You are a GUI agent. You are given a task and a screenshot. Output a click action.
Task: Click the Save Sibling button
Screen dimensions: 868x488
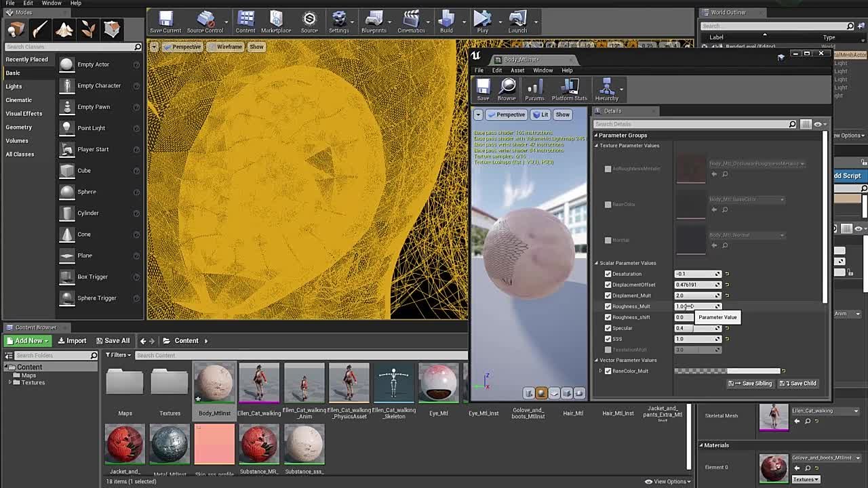click(751, 384)
